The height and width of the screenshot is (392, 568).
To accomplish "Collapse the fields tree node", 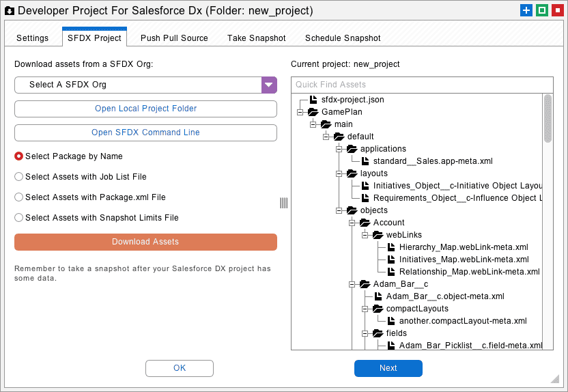I will pos(365,334).
